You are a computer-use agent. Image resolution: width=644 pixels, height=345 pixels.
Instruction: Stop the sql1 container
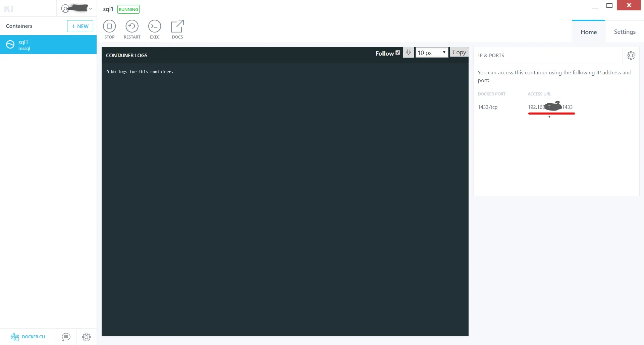109,29
